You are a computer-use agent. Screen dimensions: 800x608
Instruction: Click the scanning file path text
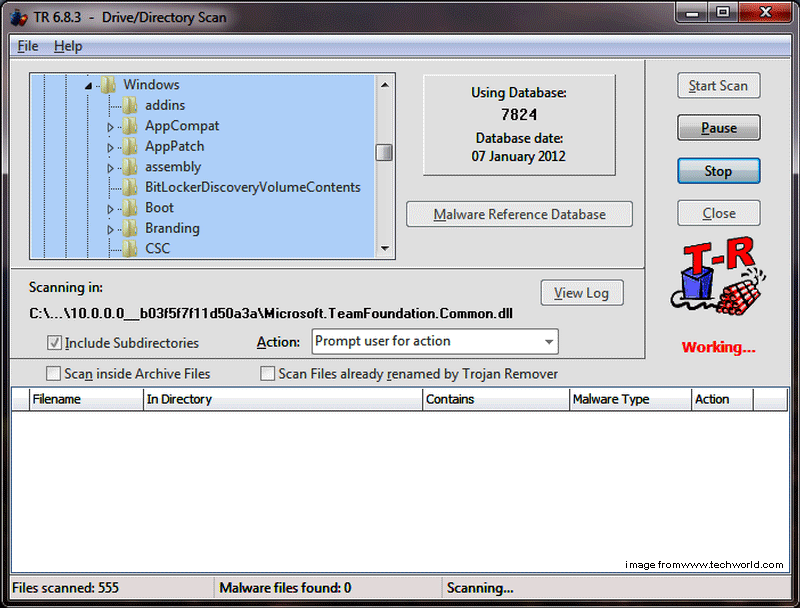[271, 313]
